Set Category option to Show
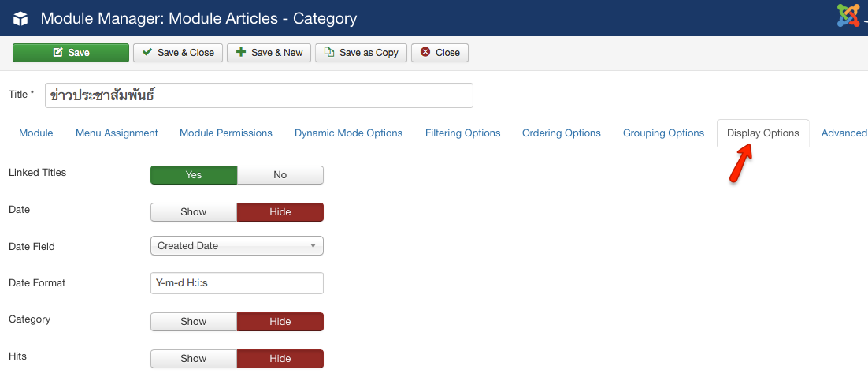The width and height of the screenshot is (868, 377). click(194, 322)
